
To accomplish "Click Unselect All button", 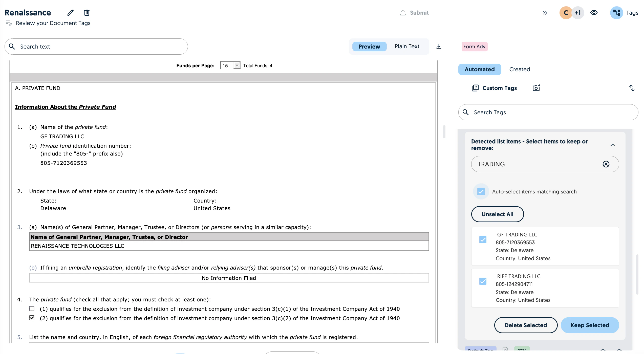I will coord(497,214).
